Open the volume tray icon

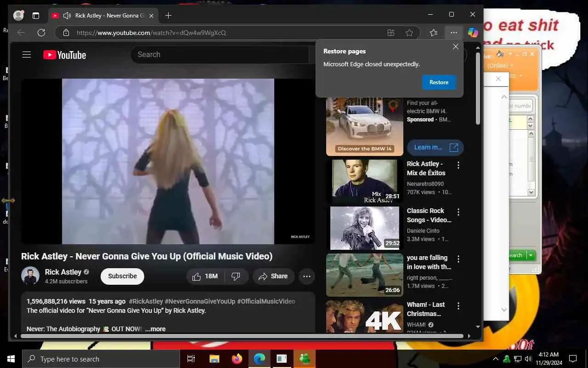coord(528,359)
